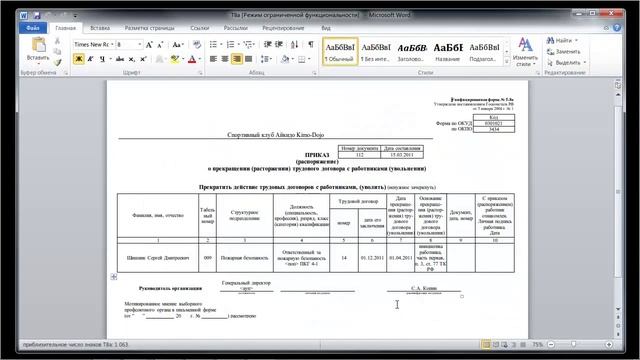
Task: Switch to Web Layout view icon
Action: (x=504, y=345)
